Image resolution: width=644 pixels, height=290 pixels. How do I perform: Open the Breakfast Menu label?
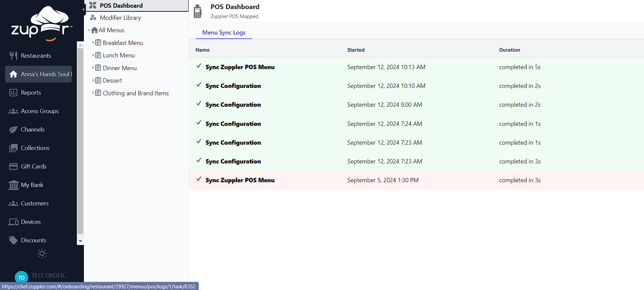[x=123, y=43]
